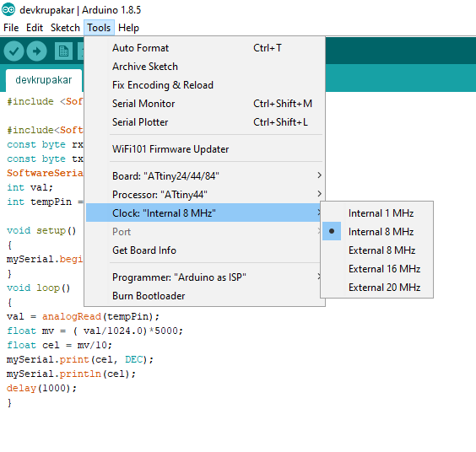The width and height of the screenshot is (476, 452).
Task: Expand the Processor ATtiny44 submenu
Action: tap(204, 194)
